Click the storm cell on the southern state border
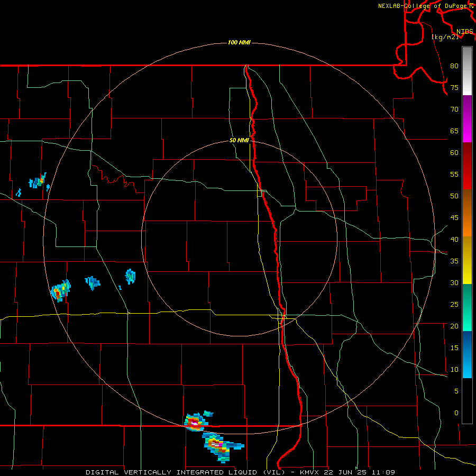 point(196,422)
